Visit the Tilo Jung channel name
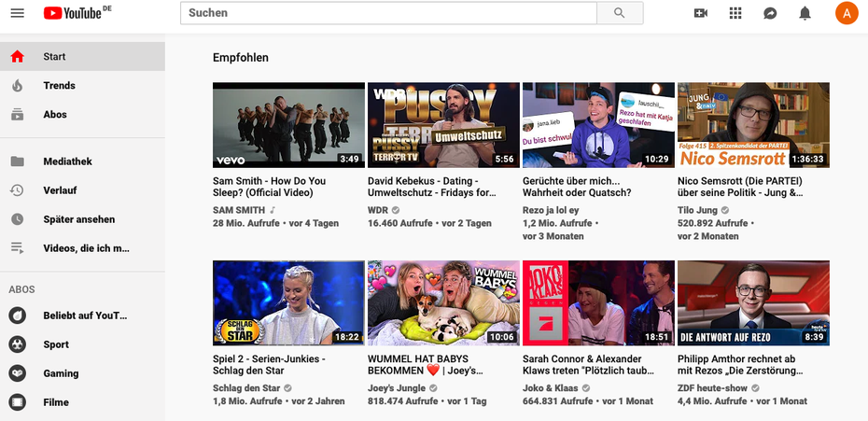868x421 pixels. (x=697, y=211)
